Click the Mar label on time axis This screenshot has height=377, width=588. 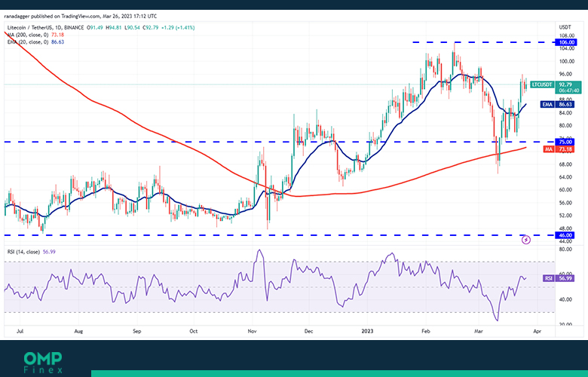479,331
